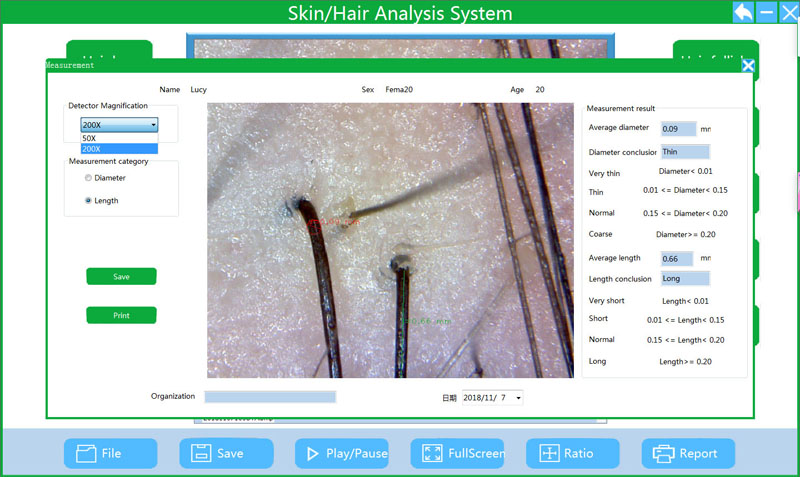Choose 50X from magnification list
800x477 pixels.
pos(90,138)
